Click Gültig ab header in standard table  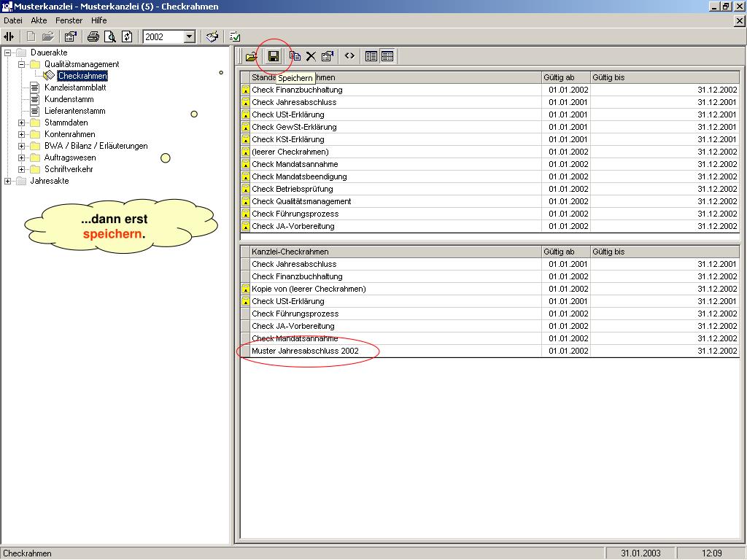(x=566, y=77)
